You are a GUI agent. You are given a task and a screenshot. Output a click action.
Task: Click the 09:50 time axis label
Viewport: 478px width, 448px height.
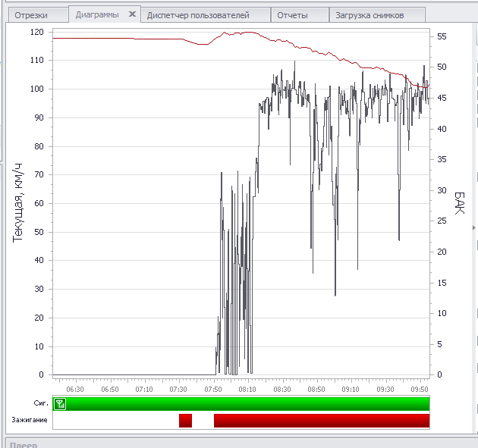point(419,389)
